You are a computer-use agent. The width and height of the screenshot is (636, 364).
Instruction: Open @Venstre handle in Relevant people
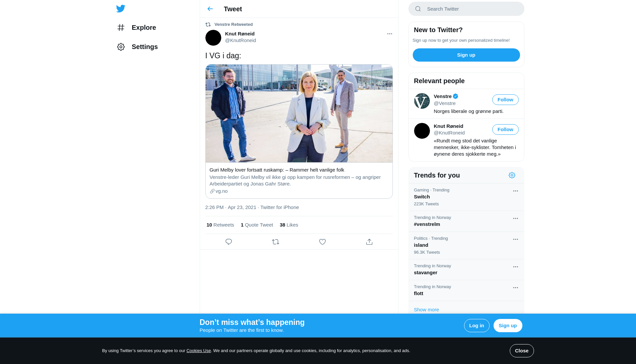pos(445,103)
